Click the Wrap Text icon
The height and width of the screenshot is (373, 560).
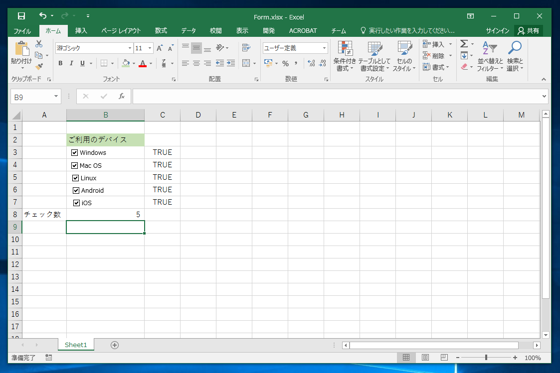point(246,48)
